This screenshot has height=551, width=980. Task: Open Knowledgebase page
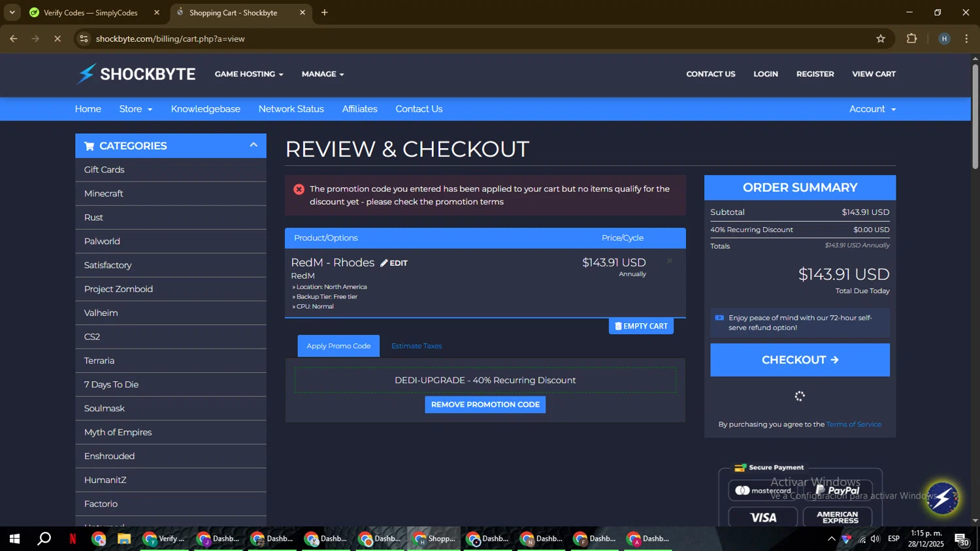pyautogui.click(x=206, y=109)
